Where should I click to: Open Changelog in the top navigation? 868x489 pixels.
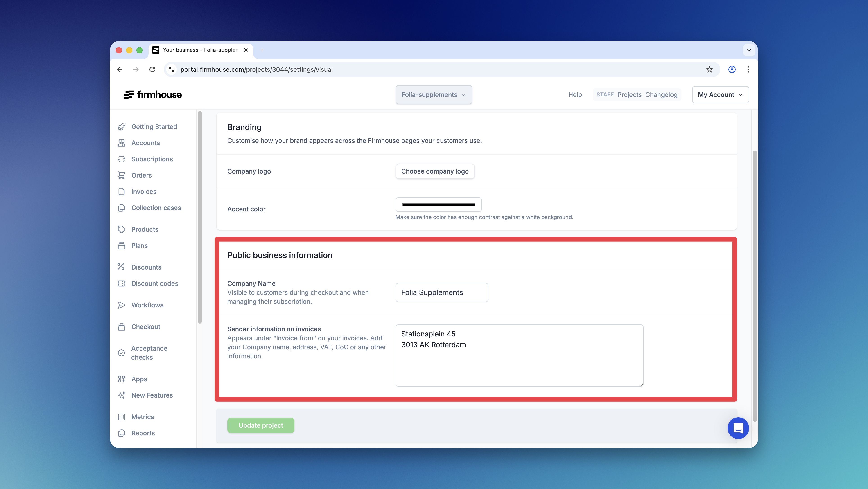pos(661,95)
